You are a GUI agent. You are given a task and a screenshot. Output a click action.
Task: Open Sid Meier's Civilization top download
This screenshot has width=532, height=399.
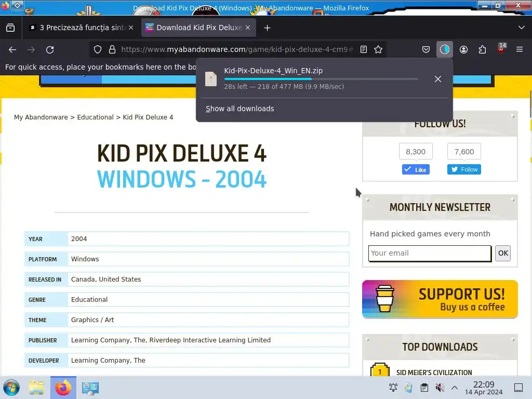[x=434, y=372]
